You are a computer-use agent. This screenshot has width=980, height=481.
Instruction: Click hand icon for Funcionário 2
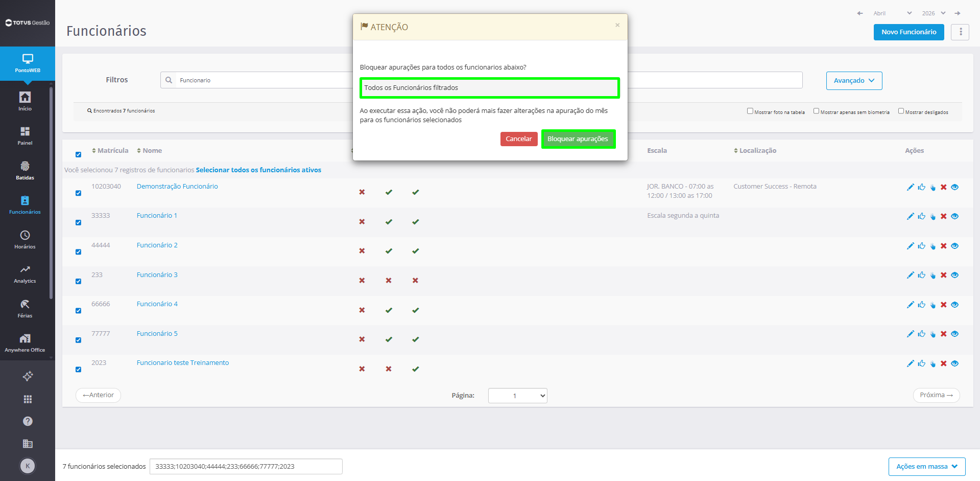[x=933, y=246]
